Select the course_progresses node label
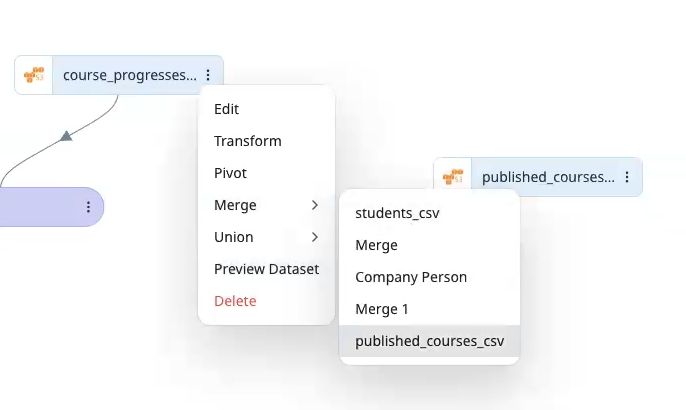Image resolution: width=686 pixels, height=410 pixels. pos(130,75)
